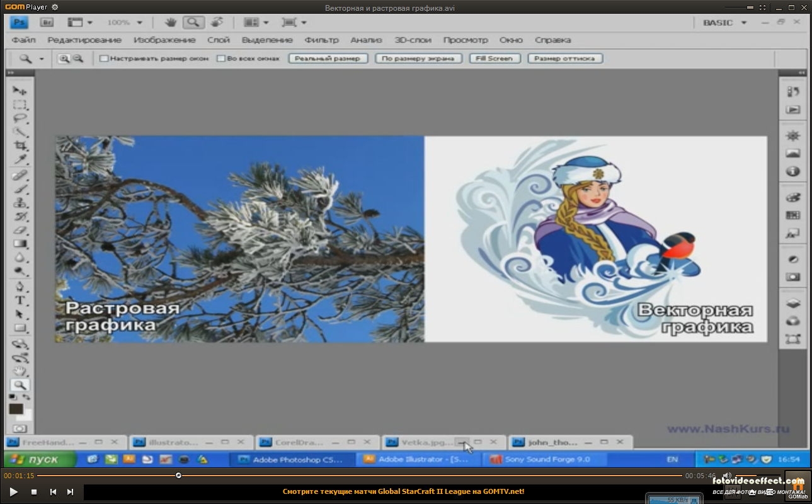This screenshot has width=812, height=504.
Task: Click the 'Реальный размер' button
Action: pos(328,59)
